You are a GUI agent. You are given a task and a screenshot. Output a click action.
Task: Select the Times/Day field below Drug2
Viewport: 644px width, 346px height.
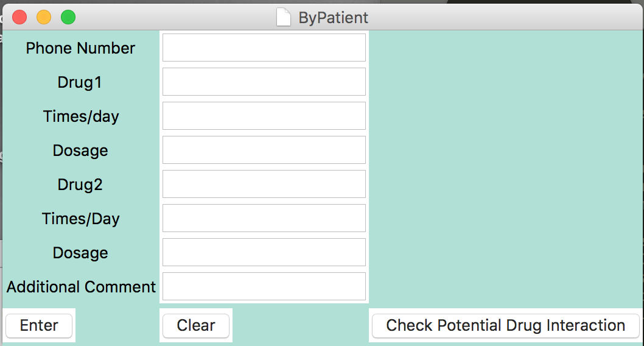coord(264,218)
